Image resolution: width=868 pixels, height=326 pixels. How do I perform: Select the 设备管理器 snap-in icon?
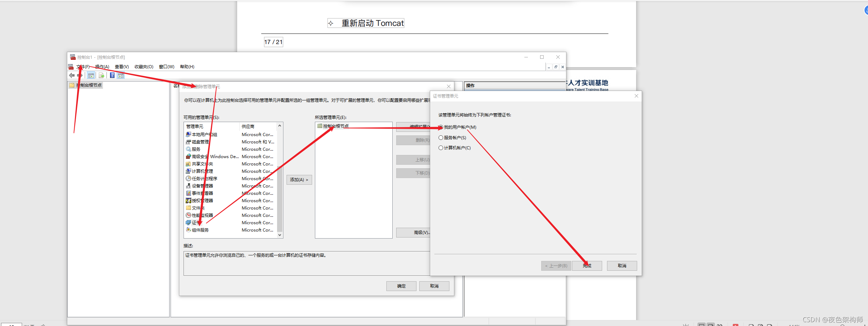[188, 186]
